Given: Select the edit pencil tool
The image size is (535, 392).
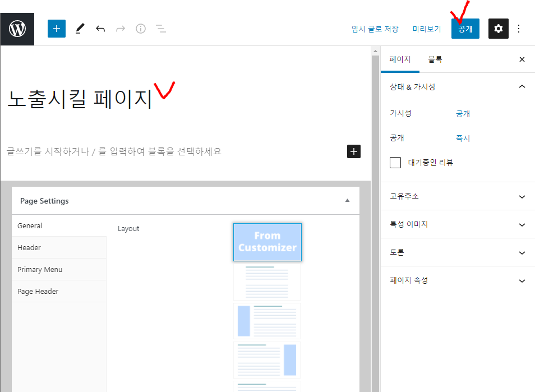Looking at the screenshot, I should tap(80, 29).
